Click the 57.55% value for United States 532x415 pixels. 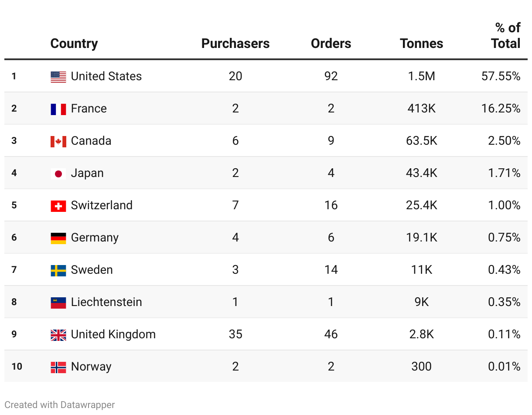pyautogui.click(x=501, y=76)
